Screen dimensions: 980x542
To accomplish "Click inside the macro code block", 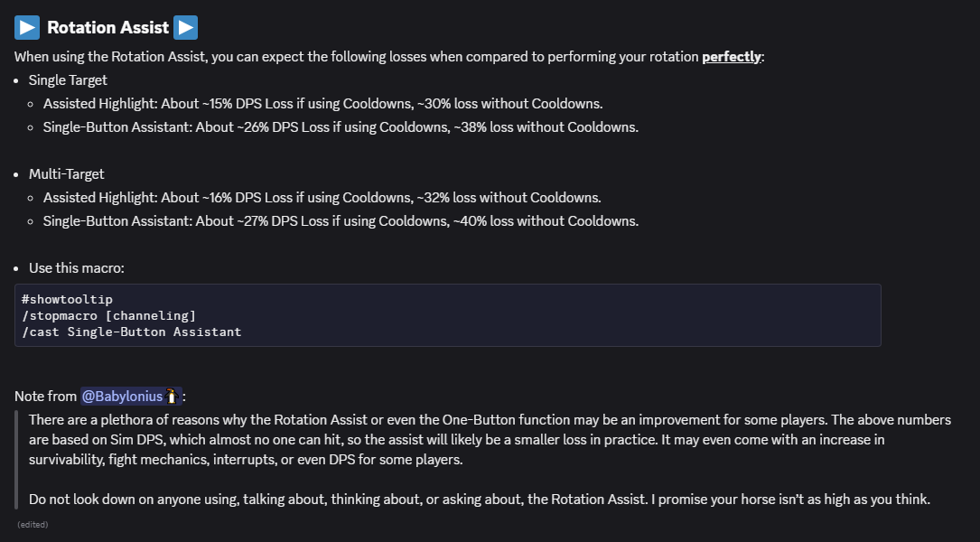I will pyautogui.click(x=447, y=315).
